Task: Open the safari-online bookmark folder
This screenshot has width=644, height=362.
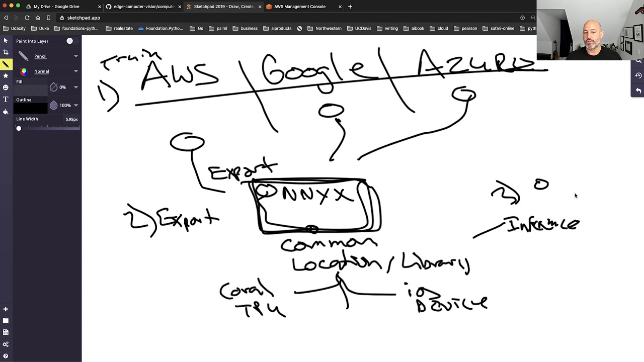Action: click(498, 28)
